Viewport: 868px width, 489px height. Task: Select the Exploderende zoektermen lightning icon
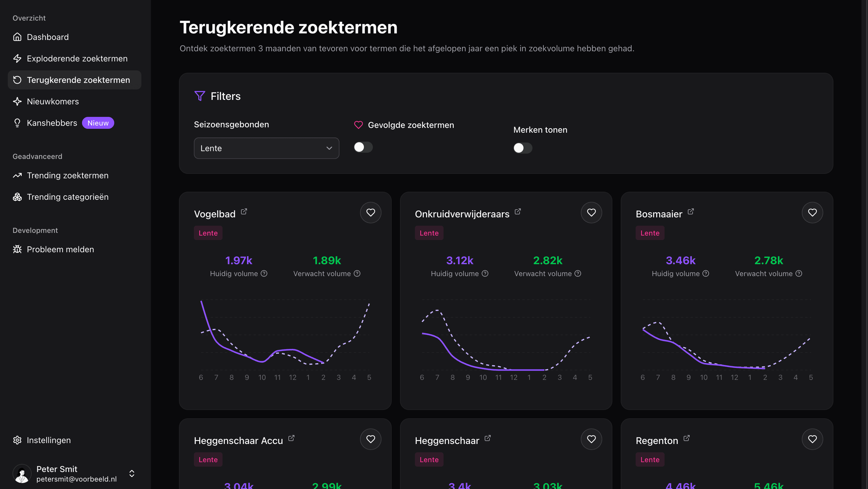pos(17,58)
